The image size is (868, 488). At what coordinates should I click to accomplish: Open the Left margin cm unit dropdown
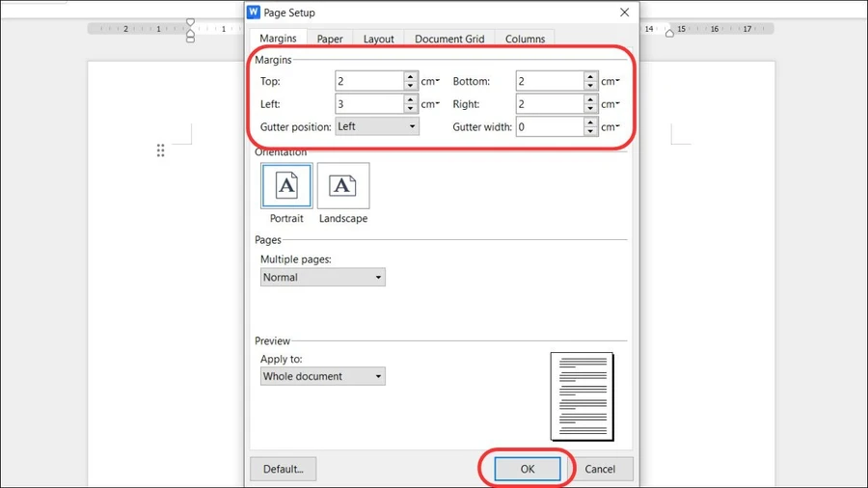[x=430, y=104]
